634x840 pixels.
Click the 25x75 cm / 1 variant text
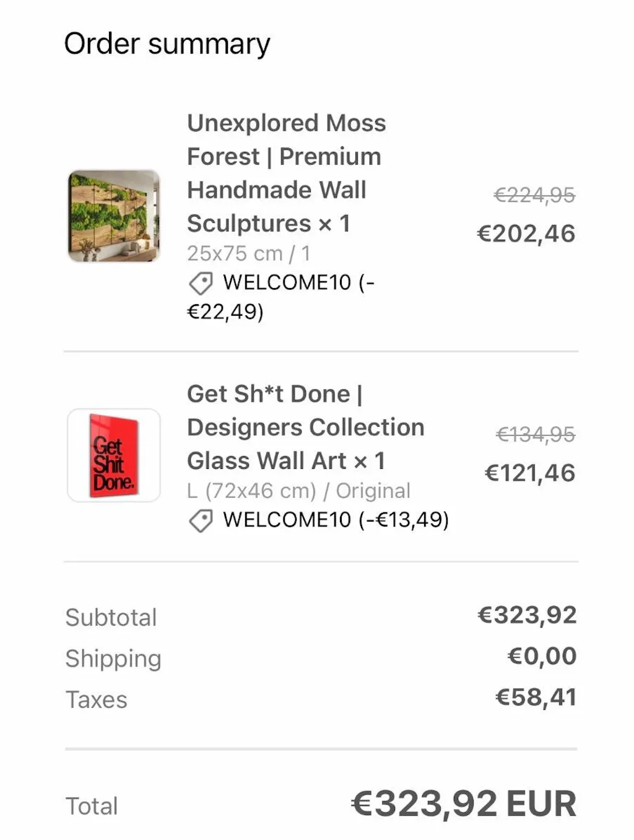pos(248,253)
